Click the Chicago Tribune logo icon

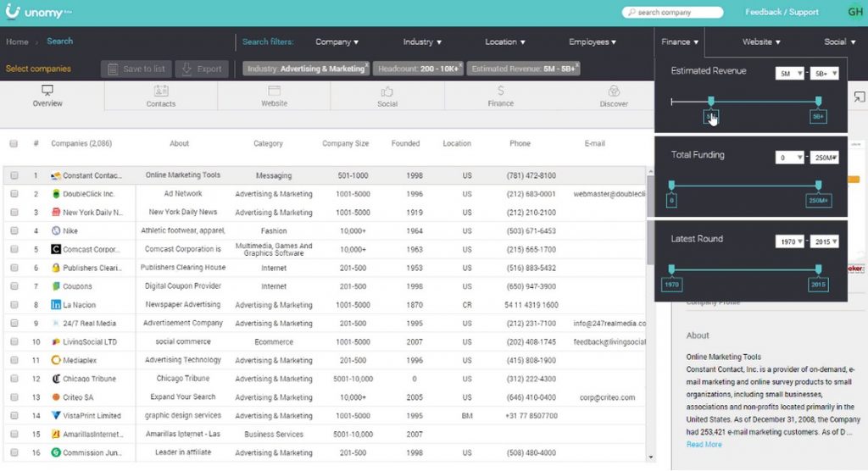pos(56,379)
